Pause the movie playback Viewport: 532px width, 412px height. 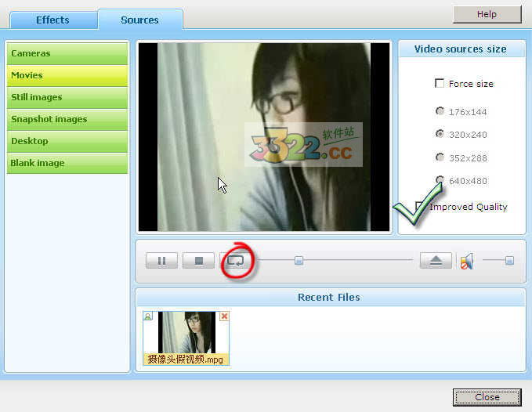click(x=162, y=260)
